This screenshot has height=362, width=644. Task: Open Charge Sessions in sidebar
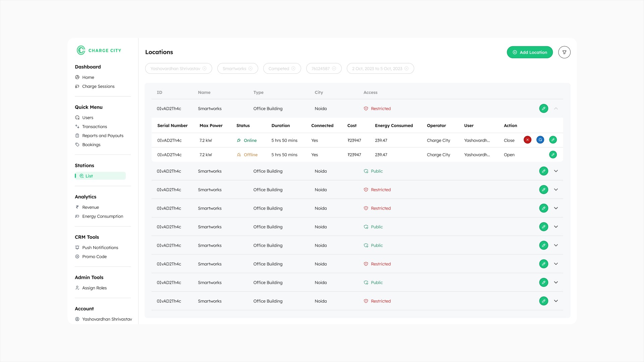(x=98, y=86)
